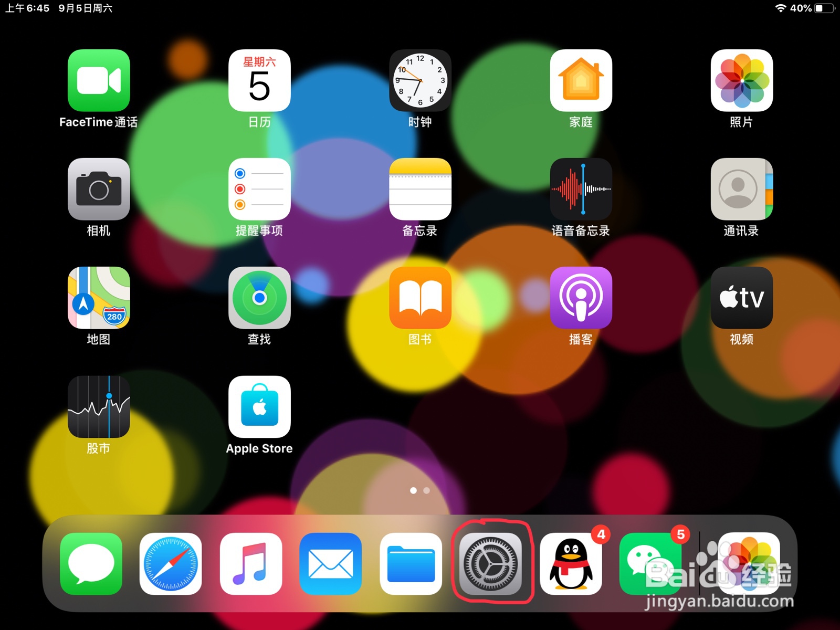Open Music app in the dock
This screenshot has width=840, height=630.
(251, 564)
